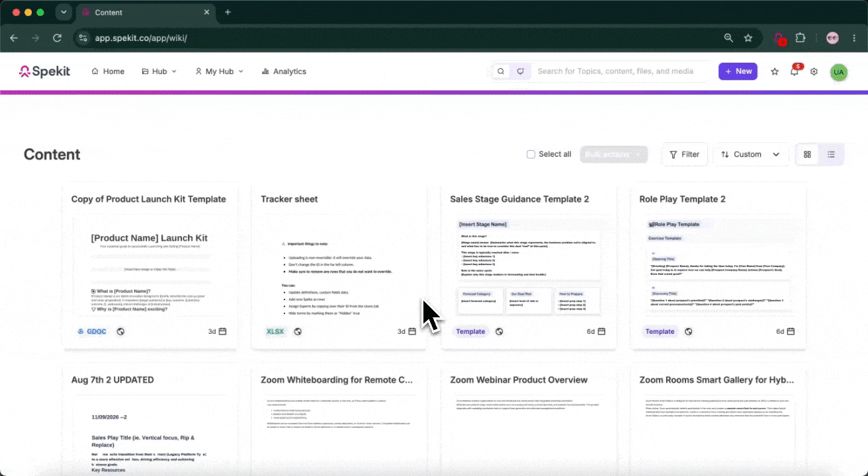Click the XLSX badge on Tracker sheet

(x=275, y=331)
